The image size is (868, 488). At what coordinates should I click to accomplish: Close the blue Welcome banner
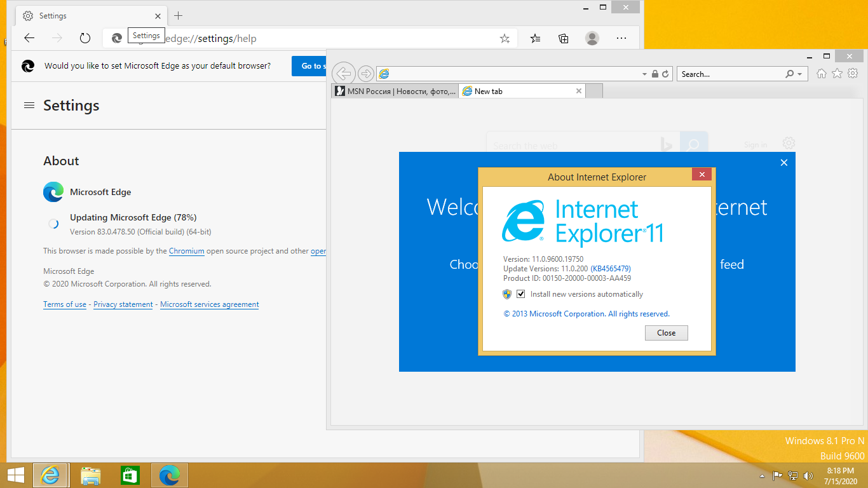pyautogui.click(x=784, y=163)
